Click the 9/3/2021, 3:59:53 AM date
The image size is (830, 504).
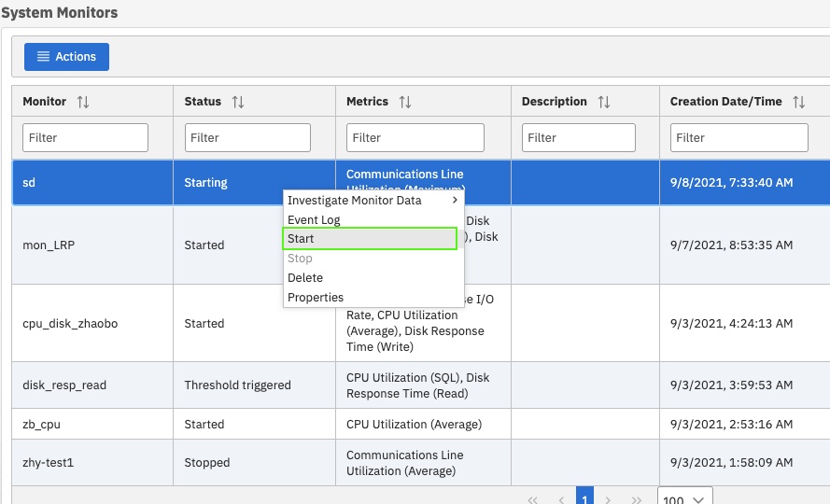(732, 385)
